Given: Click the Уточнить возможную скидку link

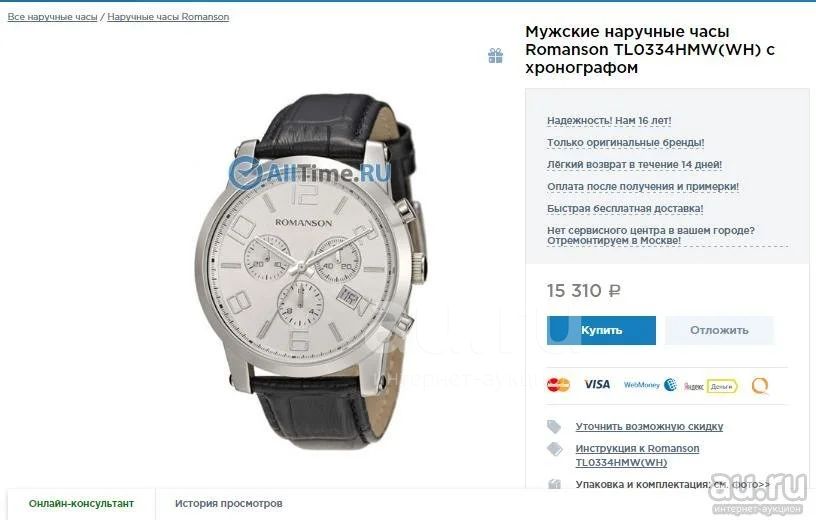Looking at the screenshot, I should tap(649, 426).
